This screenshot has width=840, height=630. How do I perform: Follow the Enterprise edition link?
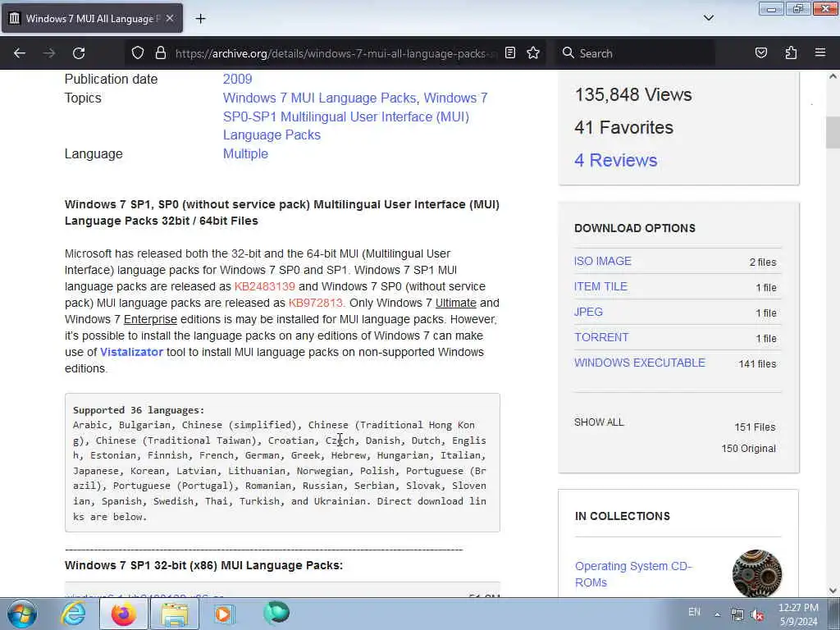[x=151, y=319]
